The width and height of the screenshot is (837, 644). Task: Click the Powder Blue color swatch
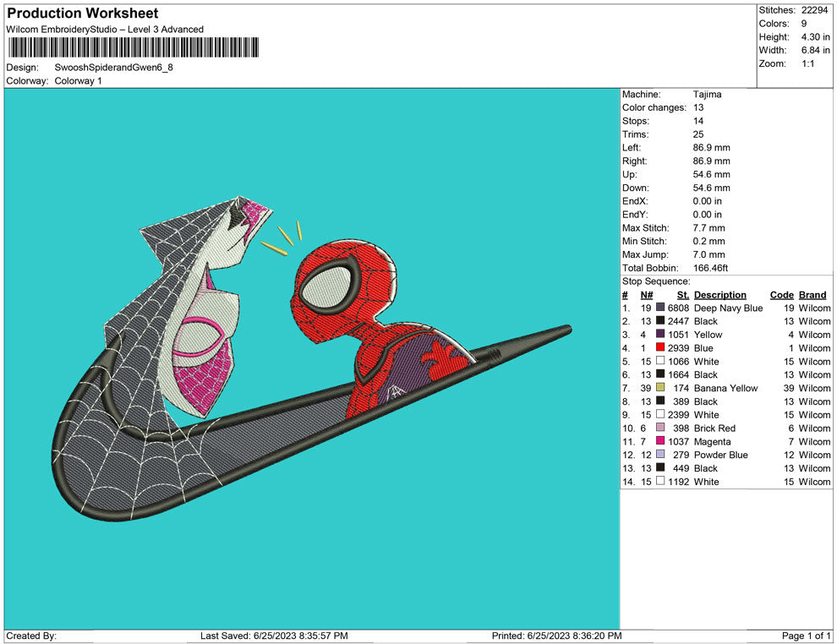point(660,455)
